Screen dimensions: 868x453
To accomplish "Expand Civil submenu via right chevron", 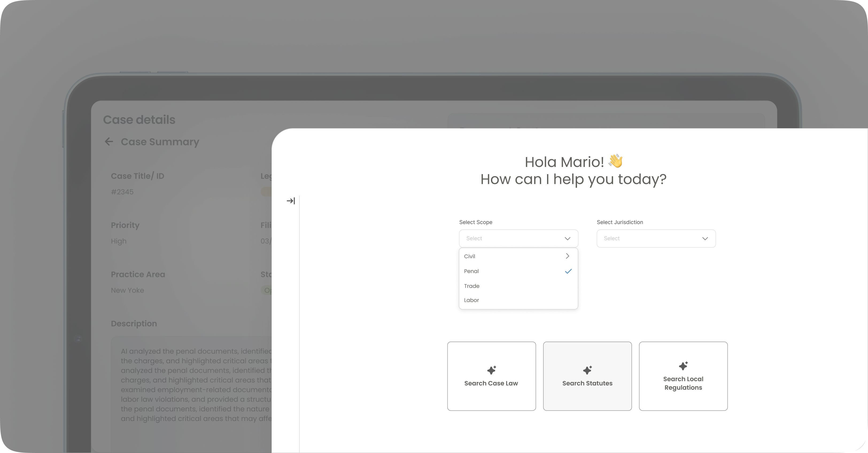I will click(567, 256).
